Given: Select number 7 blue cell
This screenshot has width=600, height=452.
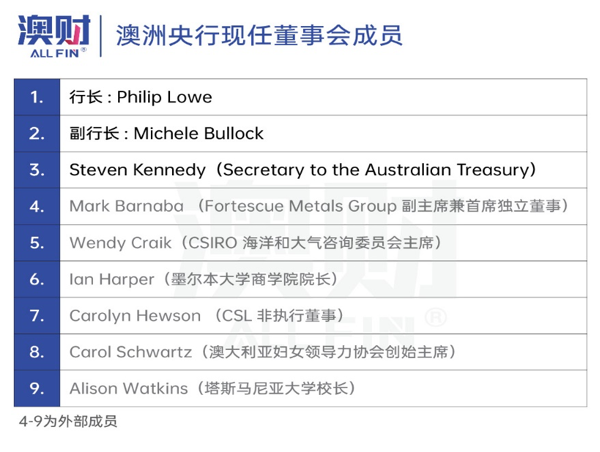Looking at the screenshot, I should (x=37, y=315).
